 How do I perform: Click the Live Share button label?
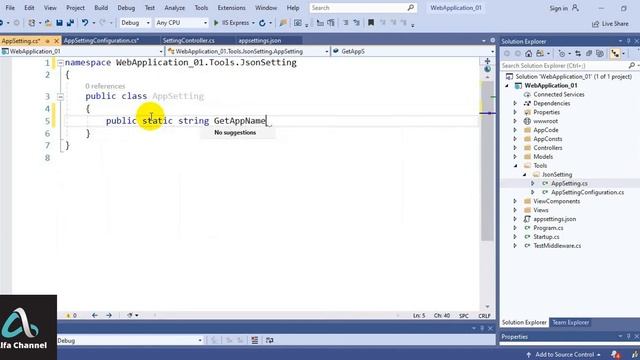tap(615, 24)
